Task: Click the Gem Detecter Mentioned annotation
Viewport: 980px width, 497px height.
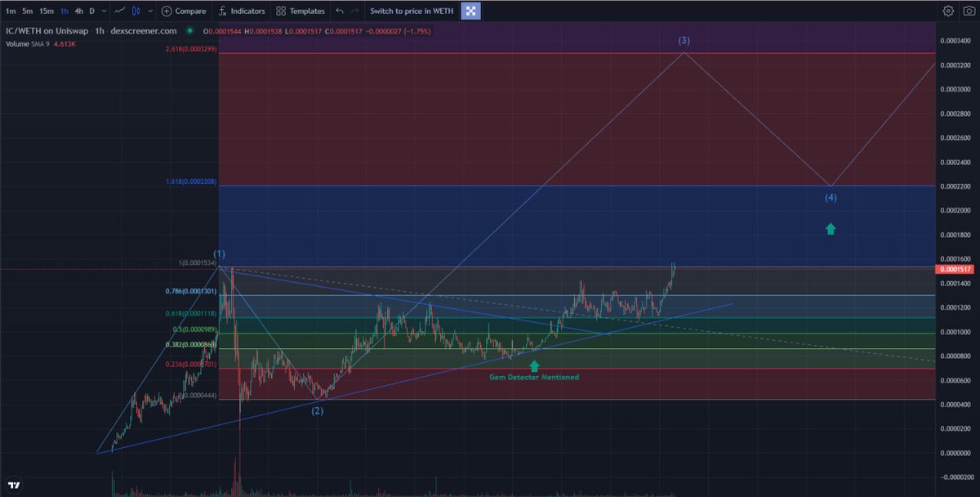Action: coord(536,377)
